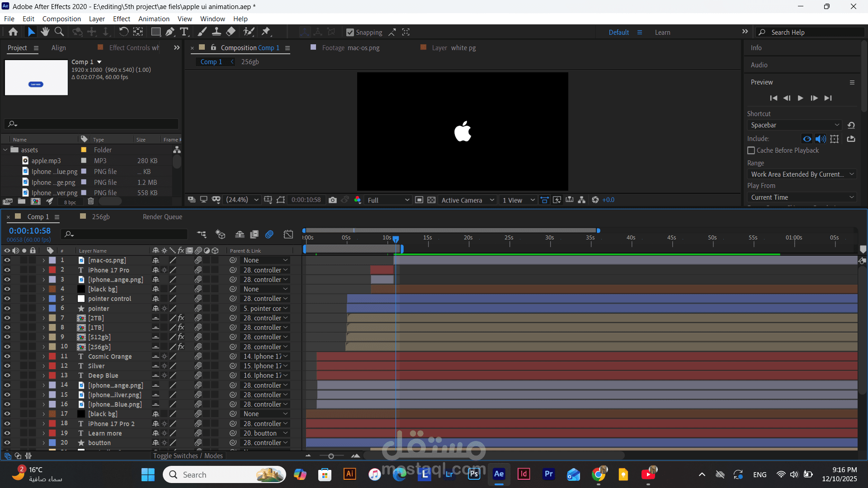Enable Motion Blur for timeline
Screen dimensions: 868x488
(269, 234)
